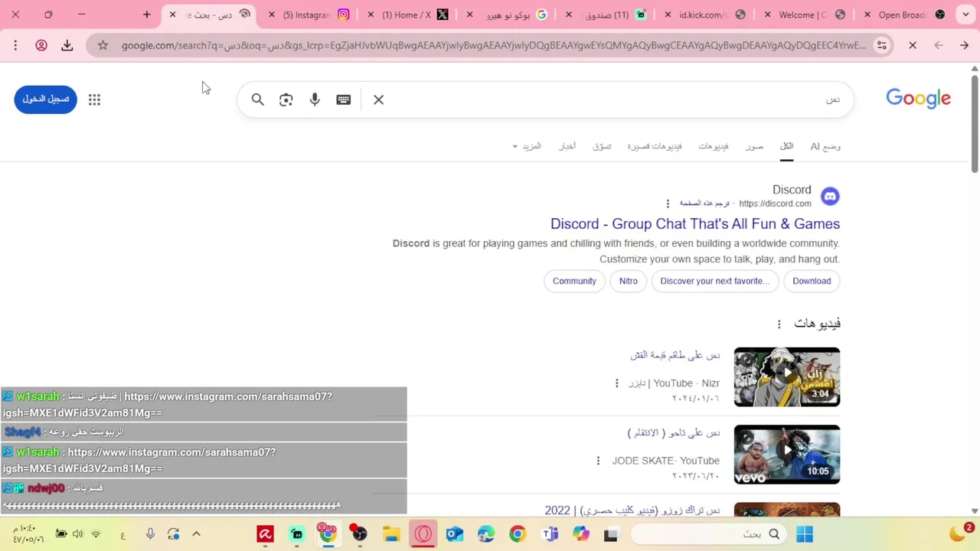This screenshot has height=551, width=980.
Task: Play the 3:04 video thumbnail
Action: (x=786, y=377)
